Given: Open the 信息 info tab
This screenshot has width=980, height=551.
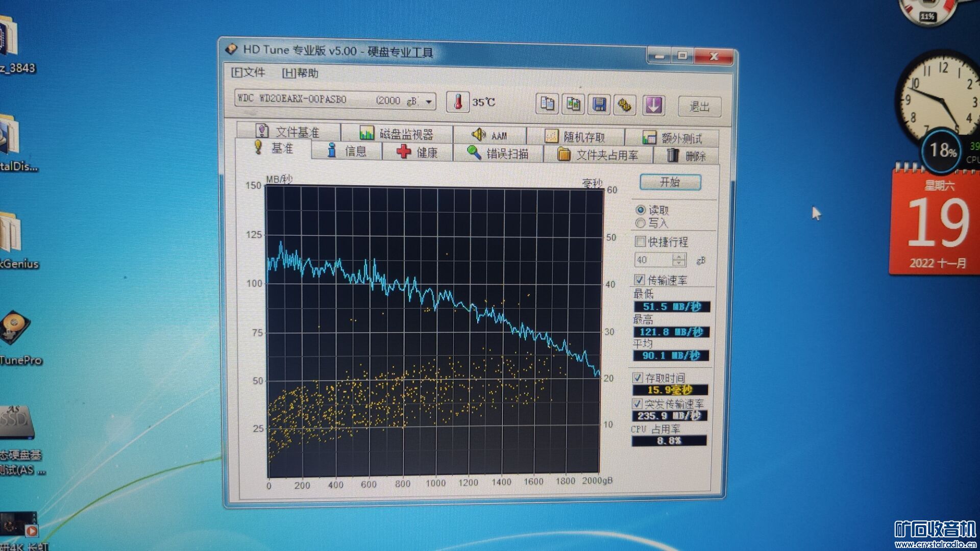Looking at the screenshot, I should tap(347, 151).
